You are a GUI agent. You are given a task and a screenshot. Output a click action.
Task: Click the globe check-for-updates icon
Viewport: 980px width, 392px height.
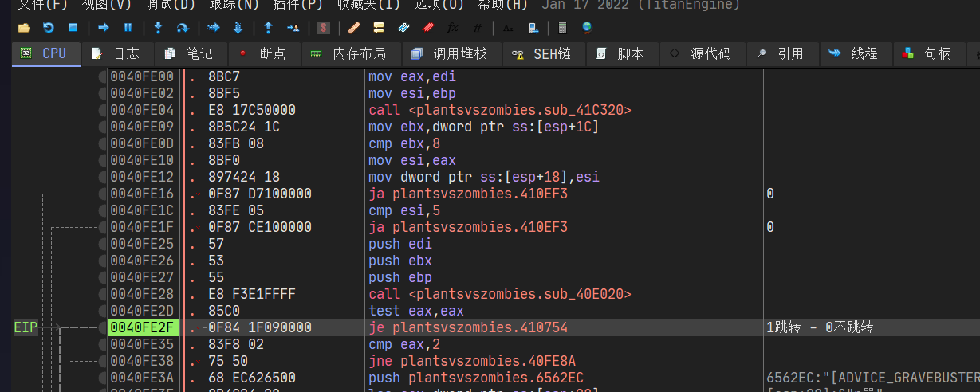click(x=587, y=28)
